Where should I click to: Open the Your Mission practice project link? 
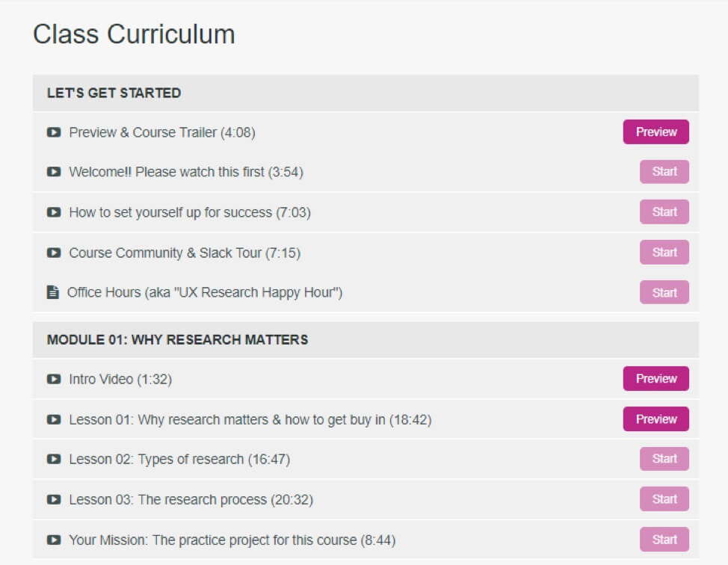(232, 540)
